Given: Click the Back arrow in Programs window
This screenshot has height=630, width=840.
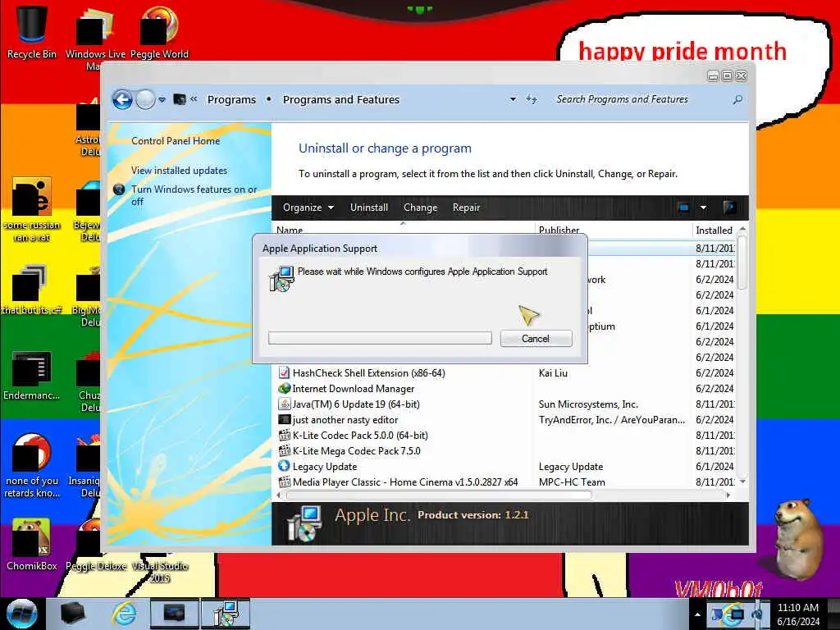Looking at the screenshot, I should 122,99.
